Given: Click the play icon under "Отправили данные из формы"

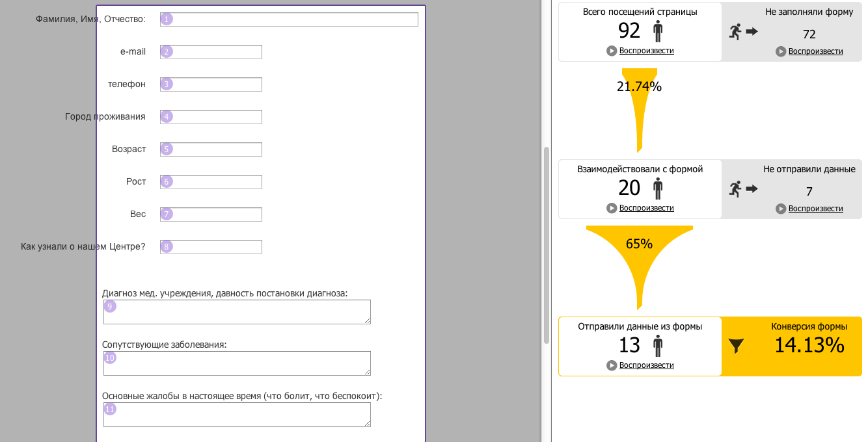Looking at the screenshot, I should pos(612,365).
